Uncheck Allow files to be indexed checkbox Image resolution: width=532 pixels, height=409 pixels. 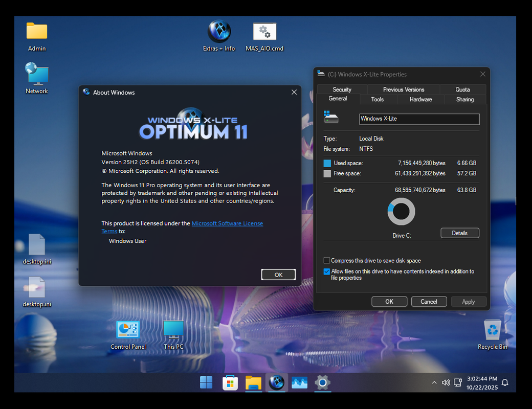click(x=327, y=271)
